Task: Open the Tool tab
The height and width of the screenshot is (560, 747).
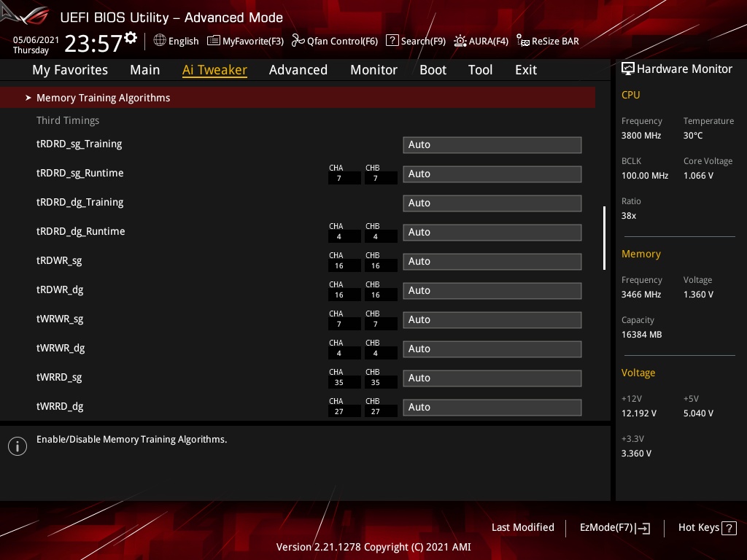Action: coord(480,70)
